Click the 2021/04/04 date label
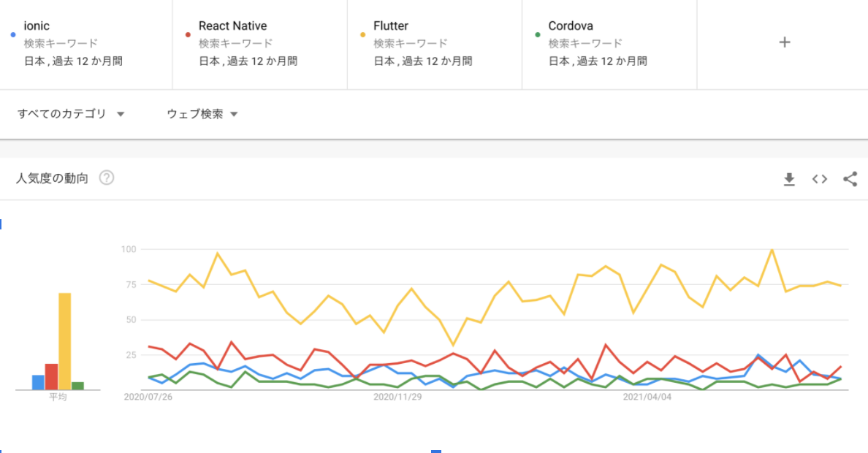868x453 pixels. [647, 397]
